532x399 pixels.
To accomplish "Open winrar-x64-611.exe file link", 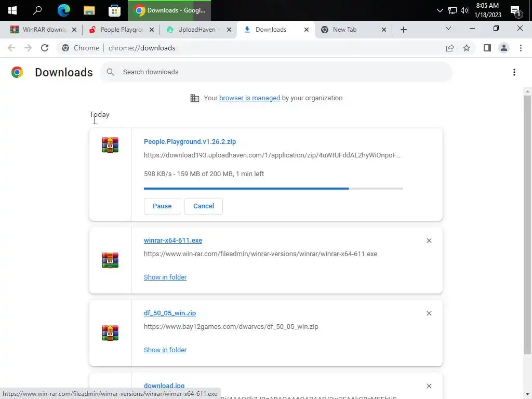I will tap(173, 240).
